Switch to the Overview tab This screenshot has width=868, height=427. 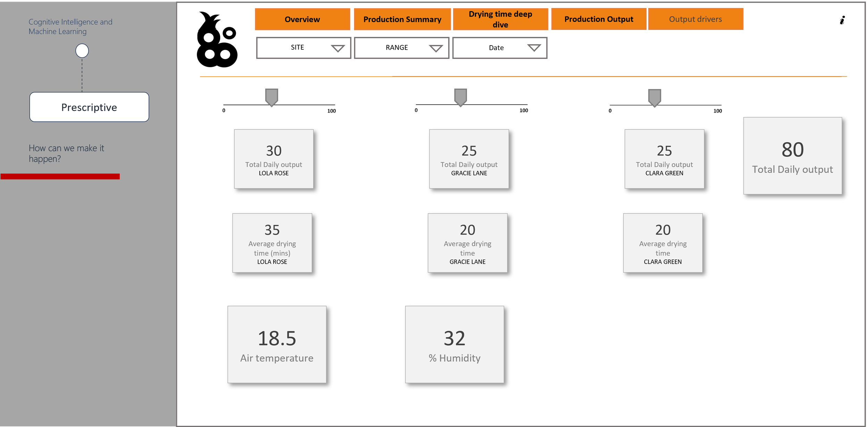[x=302, y=19]
